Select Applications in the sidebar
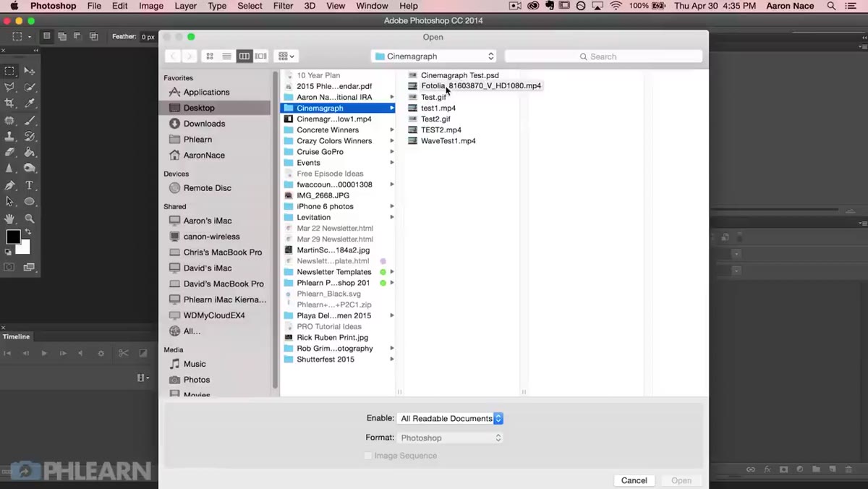 click(x=206, y=92)
